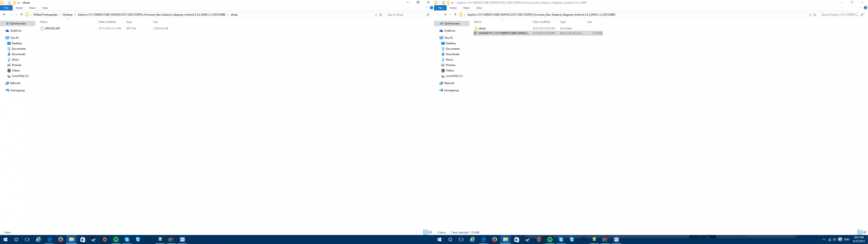This screenshot has width=868, height=244.
Task: Open the dload folder in Sophia-L10 window
Action: coord(482,28)
